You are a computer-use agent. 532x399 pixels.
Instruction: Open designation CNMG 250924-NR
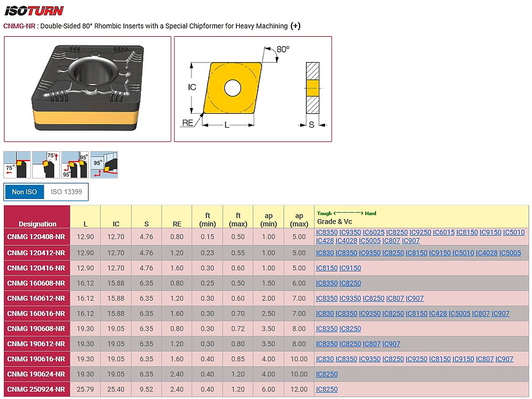[x=36, y=389]
